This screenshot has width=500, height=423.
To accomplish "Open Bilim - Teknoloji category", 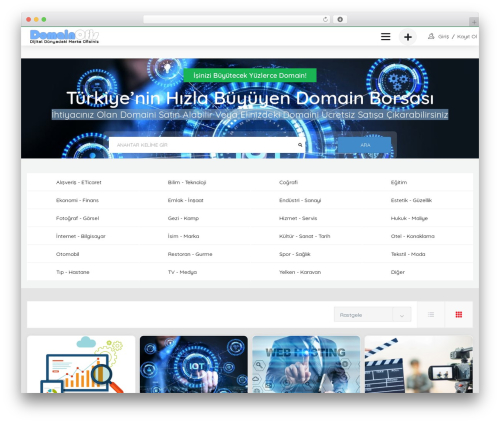I will pos(187,182).
